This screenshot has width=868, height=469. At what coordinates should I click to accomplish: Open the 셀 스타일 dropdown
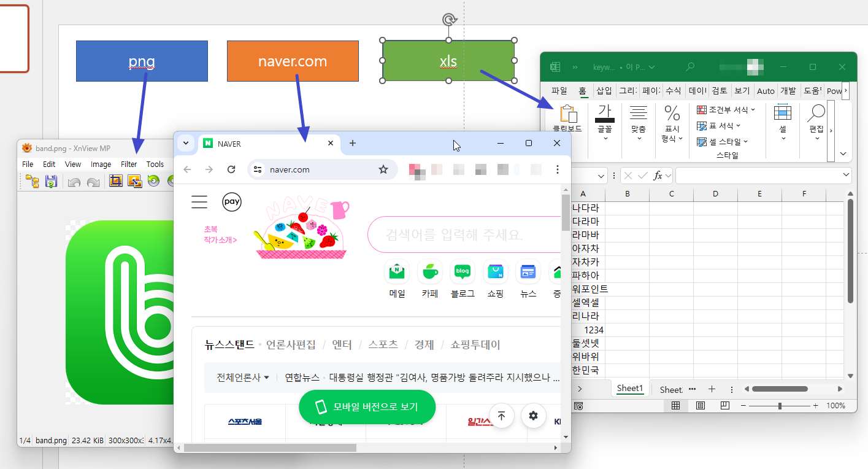723,142
